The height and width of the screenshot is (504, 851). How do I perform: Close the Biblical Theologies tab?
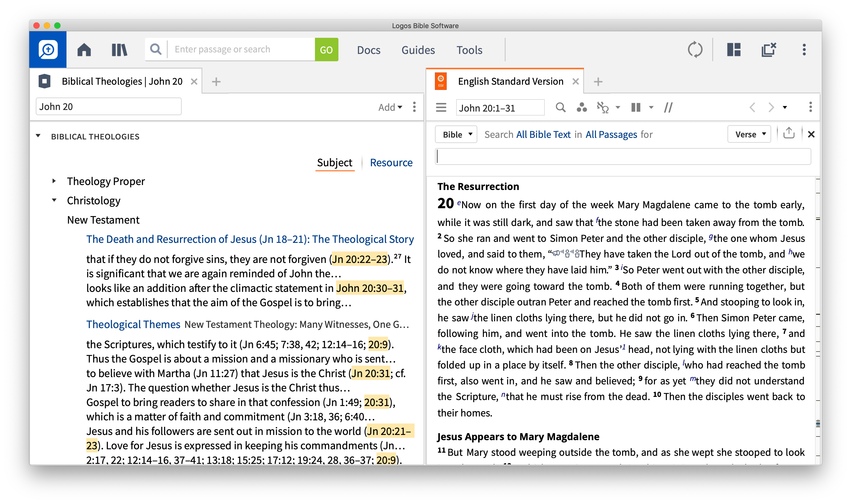(x=194, y=82)
